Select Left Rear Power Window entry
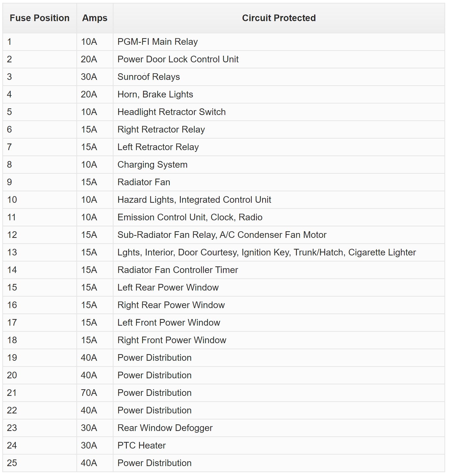Image resolution: width=449 pixels, height=476 pixels. point(168,287)
